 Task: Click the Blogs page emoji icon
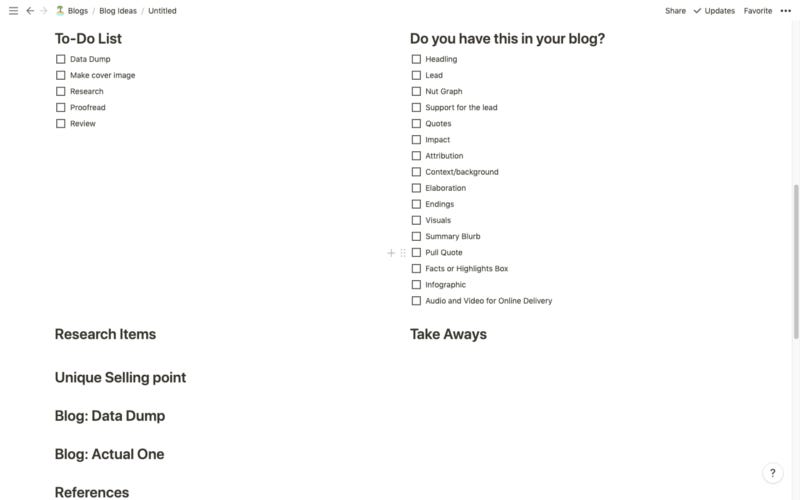click(x=60, y=11)
